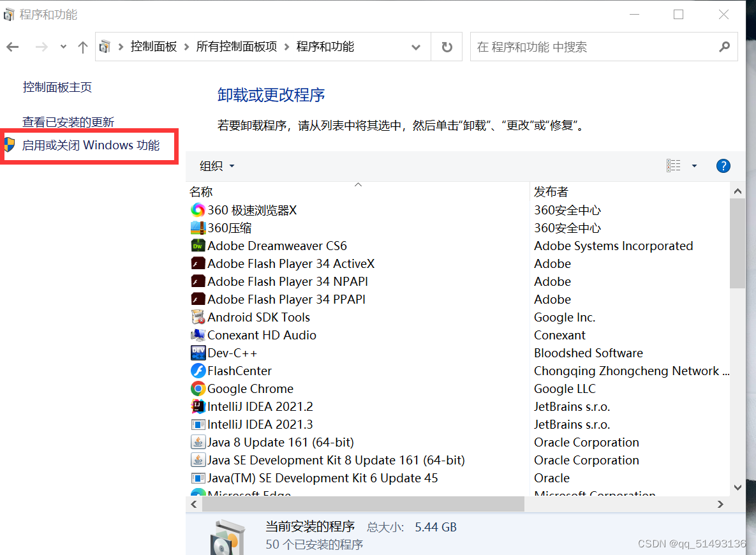Screen dimensions: 756x555
Task: Click the vertical scrollbar up arrow
Action: (737, 191)
